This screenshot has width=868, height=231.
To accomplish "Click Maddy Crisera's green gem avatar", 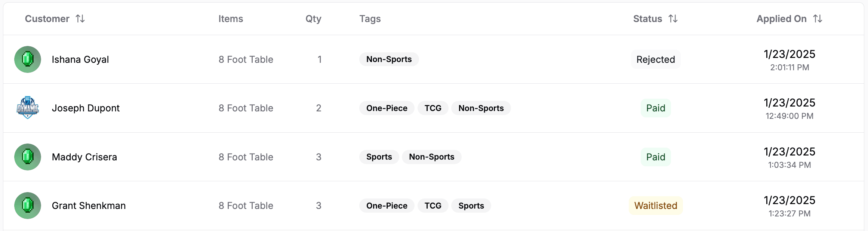I will pos(28,157).
